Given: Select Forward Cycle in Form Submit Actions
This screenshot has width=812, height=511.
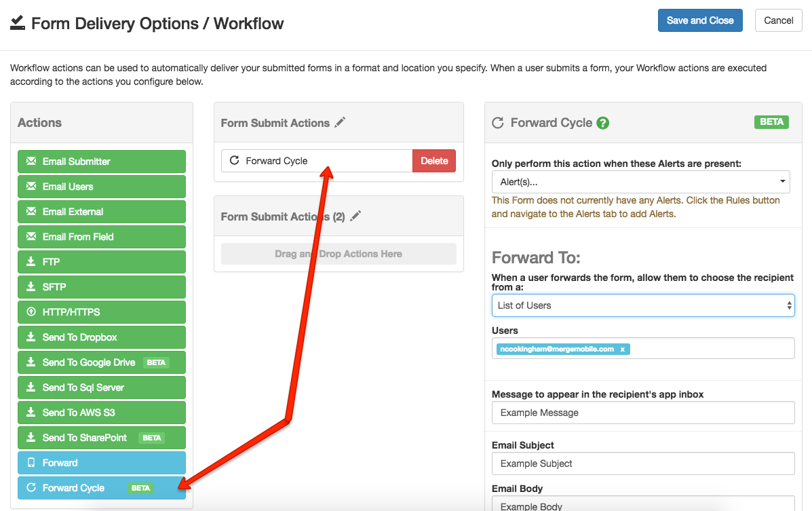Looking at the screenshot, I should (x=316, y=161).
